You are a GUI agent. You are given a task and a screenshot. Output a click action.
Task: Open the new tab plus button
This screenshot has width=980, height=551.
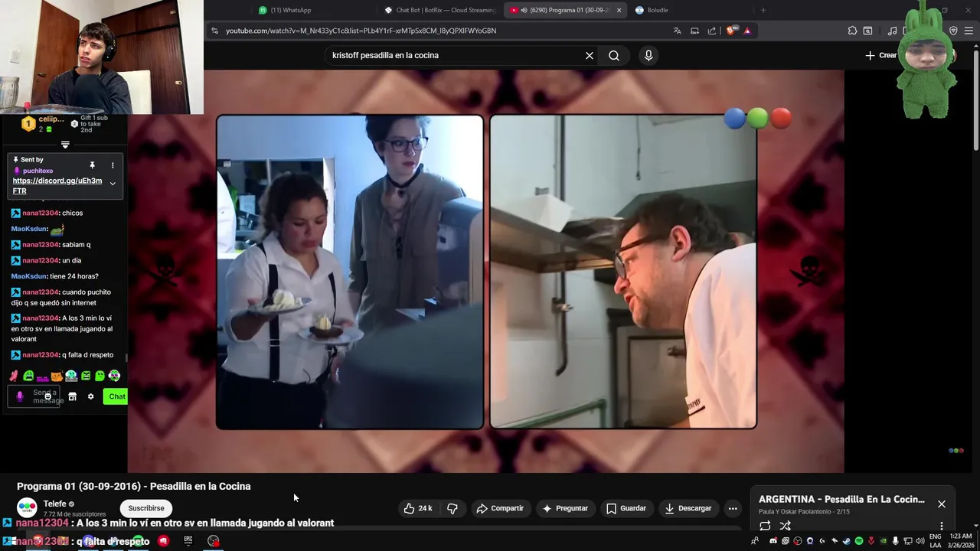(763, 10)
